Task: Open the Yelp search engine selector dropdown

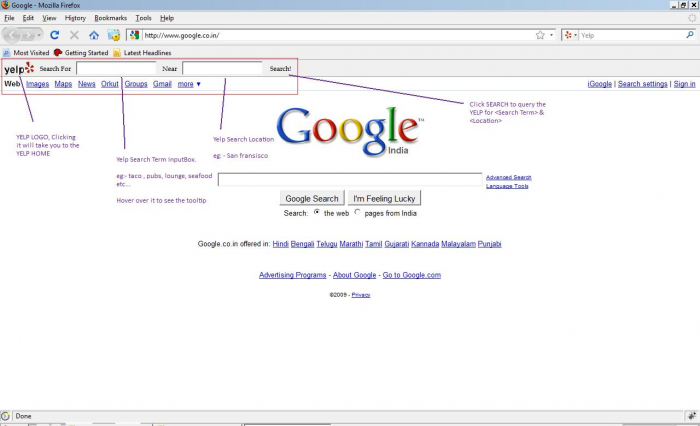Action: pyautogui.click(x=571, y=35)
